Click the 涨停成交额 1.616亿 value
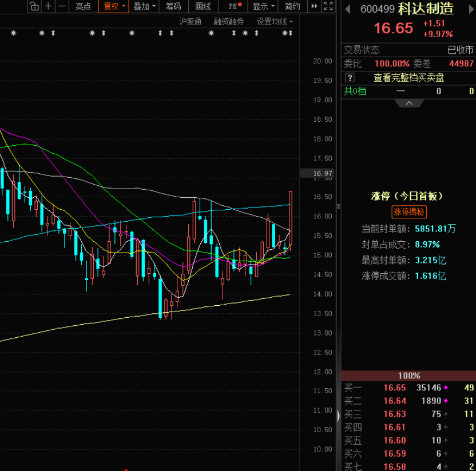Screen dimensions: 476x471 click(x=430, y=276)
